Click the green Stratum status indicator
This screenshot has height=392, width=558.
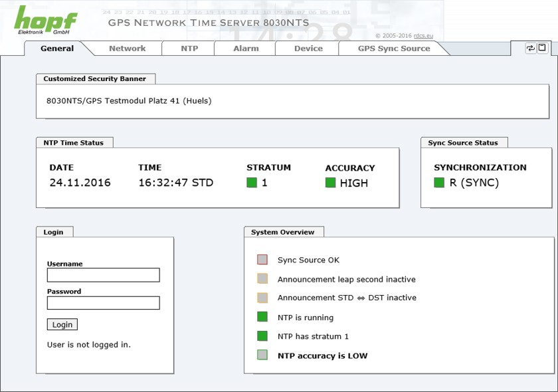(252, 183)
